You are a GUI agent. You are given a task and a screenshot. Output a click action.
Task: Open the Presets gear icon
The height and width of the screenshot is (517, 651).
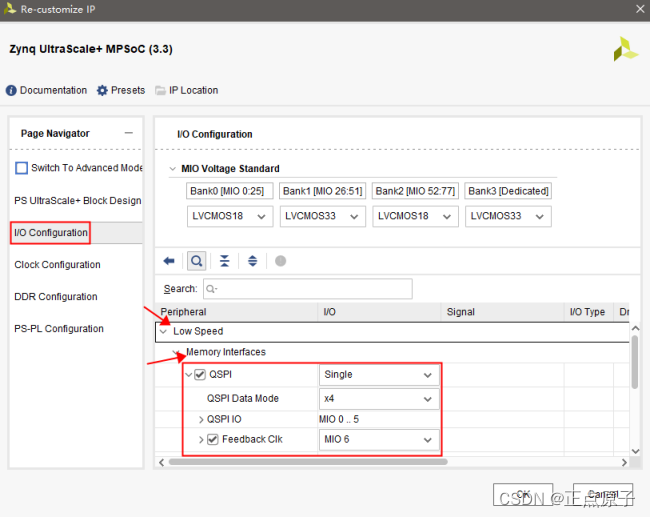(102, 90)
